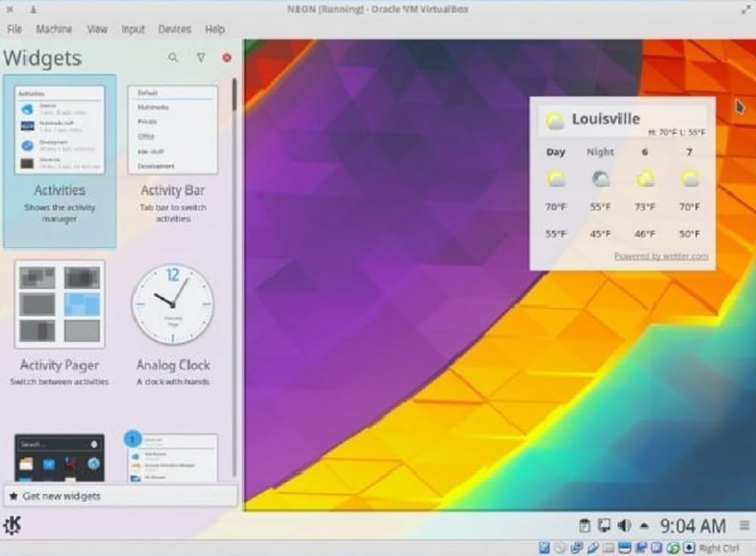Screen dimensions: 756x556
Task: Open the audio volume tray icon
Action: (x=624, y=526)
